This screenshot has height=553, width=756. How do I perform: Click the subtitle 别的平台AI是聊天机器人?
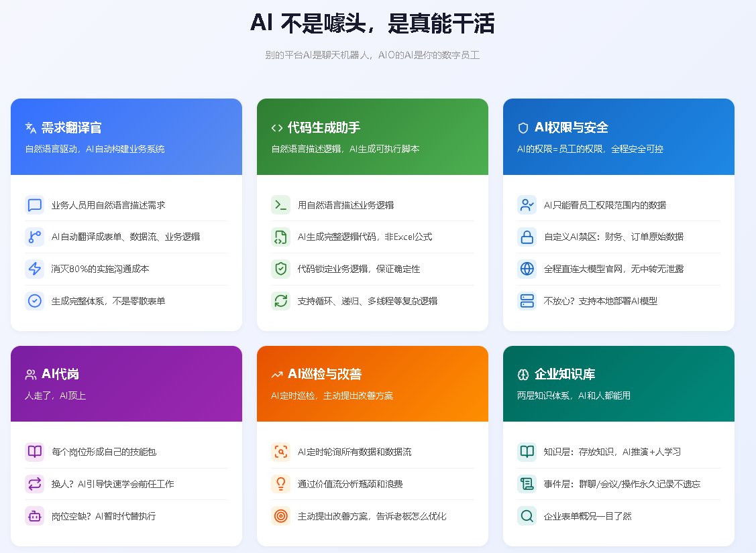pyautogui.click(x=373, y=55)
